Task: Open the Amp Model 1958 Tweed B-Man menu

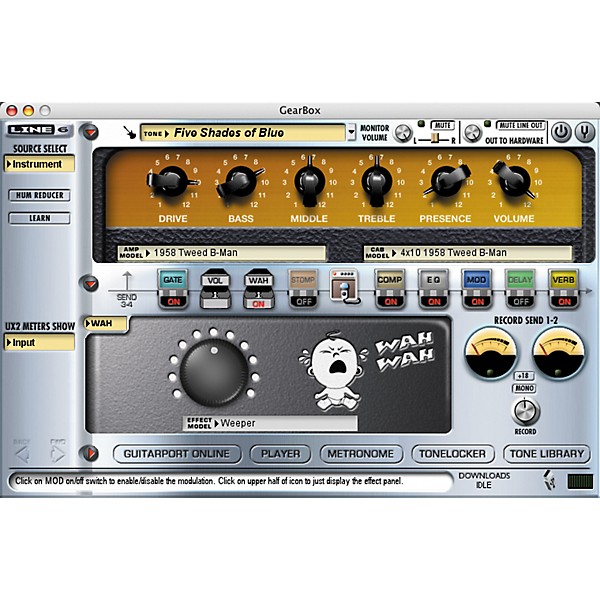Action: 222,253
